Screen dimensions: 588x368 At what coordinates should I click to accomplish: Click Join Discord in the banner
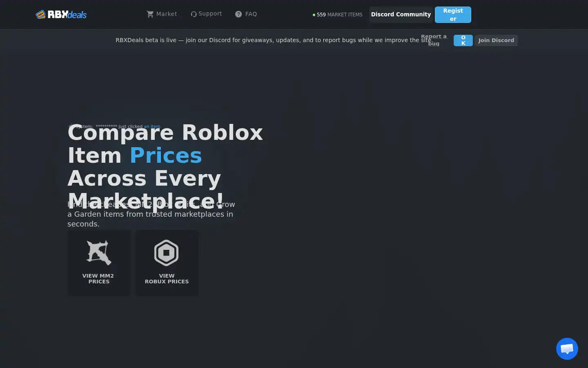(496, 40)
